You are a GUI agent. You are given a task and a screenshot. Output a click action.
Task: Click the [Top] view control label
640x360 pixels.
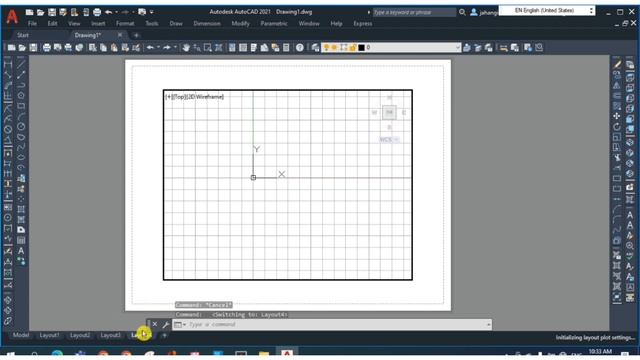tap(179, 97)
